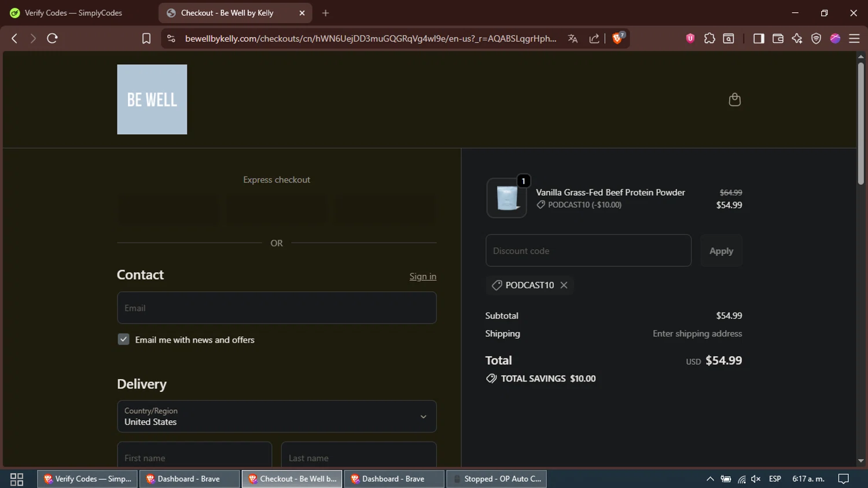Click the Email input field

277,307
